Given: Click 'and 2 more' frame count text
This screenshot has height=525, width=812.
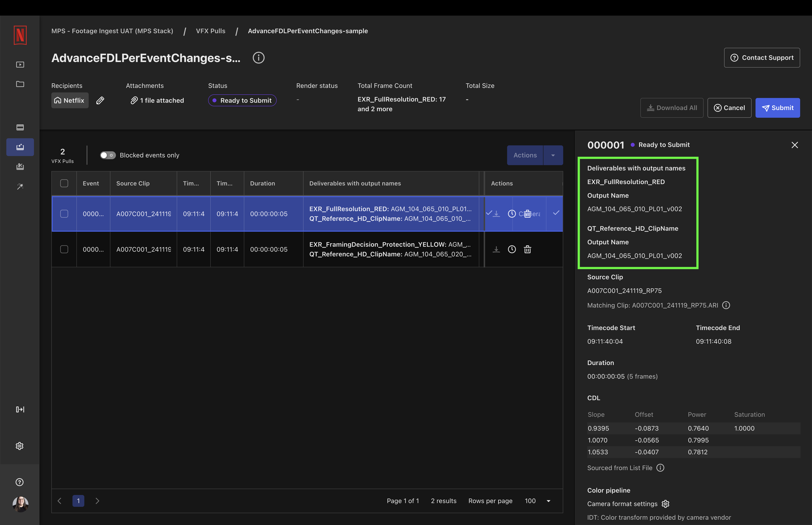Looking at the screenshot, I should (375, 109).
